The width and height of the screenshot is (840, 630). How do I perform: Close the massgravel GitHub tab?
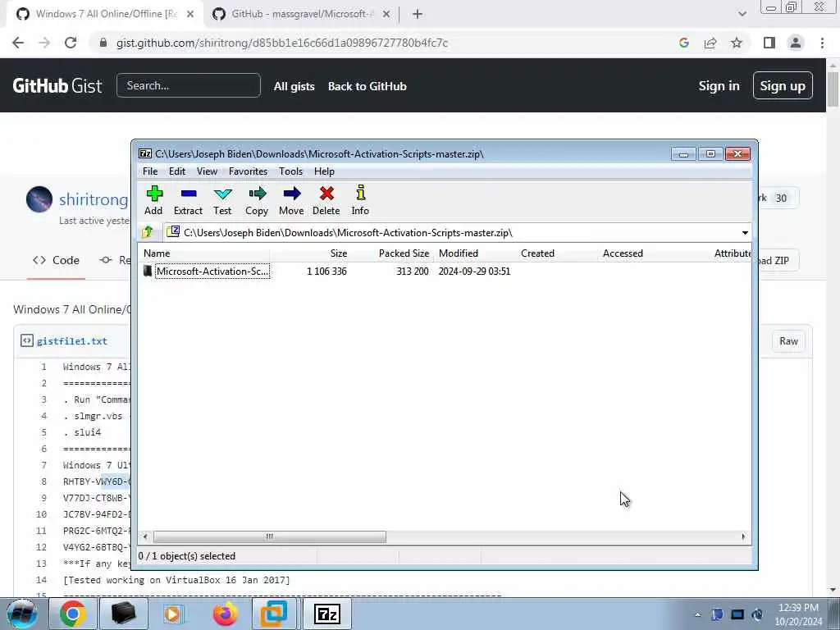click(x=386, y=15)
